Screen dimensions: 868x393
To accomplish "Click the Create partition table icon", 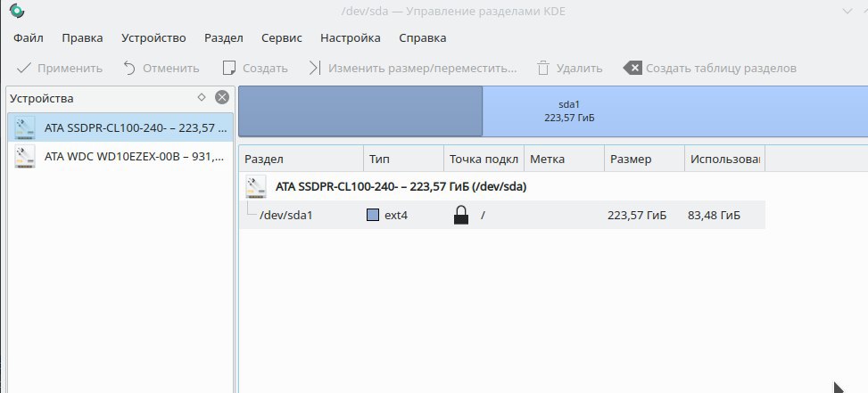I will pos(632,68).
